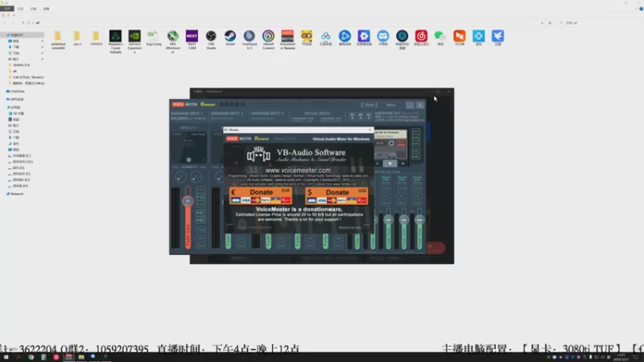
Task: Open the orange arrow app shortcut
Action: click(459, 38)
